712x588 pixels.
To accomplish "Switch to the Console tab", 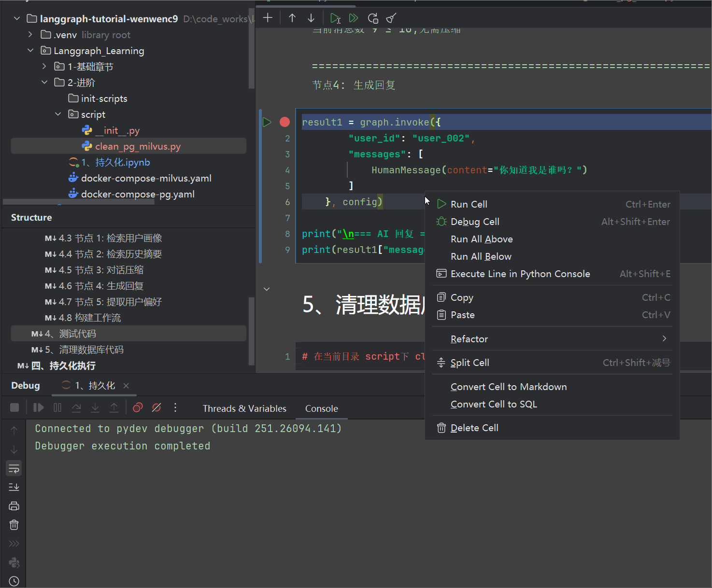I will click(321, 408).
